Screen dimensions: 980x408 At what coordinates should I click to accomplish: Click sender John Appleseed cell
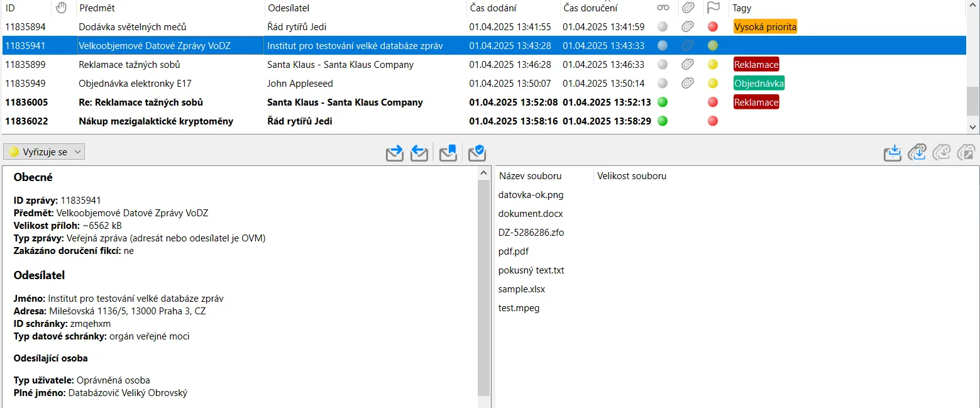coord(300,84)
